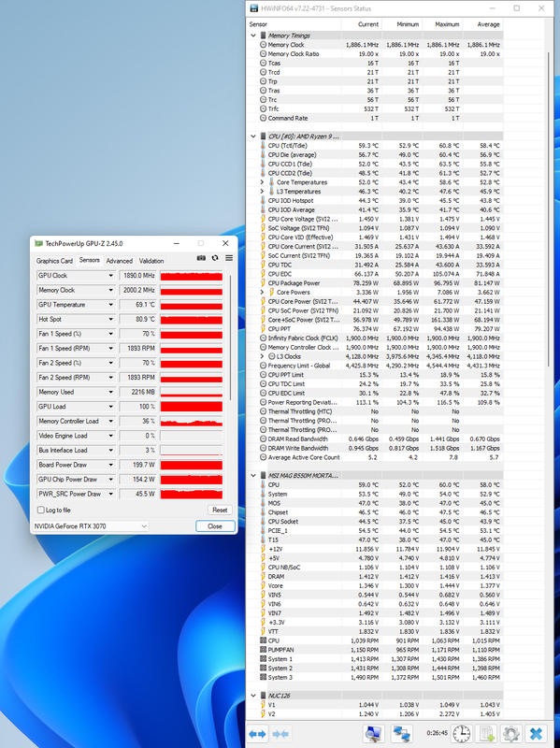Screen dimensions: 560x748
Task: Click HWiNFO blue X close-sensors icon
Action: (x=536, y=734)
